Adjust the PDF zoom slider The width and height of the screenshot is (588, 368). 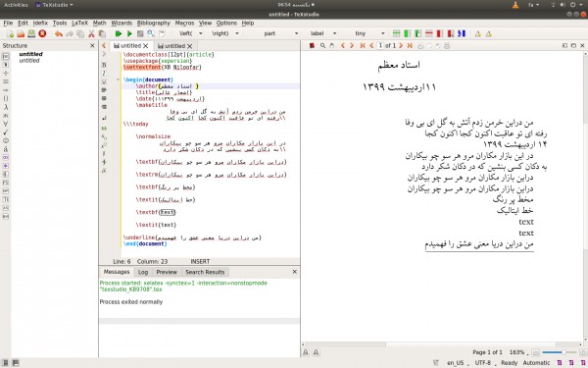559,352
